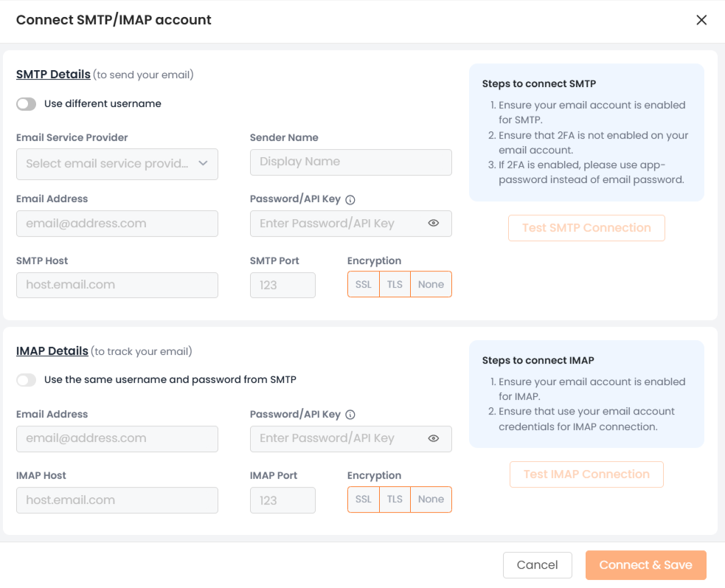Select None encryption for SMTP
The height and width of the screenshot is (588, 725).
(x=431, y=285)
